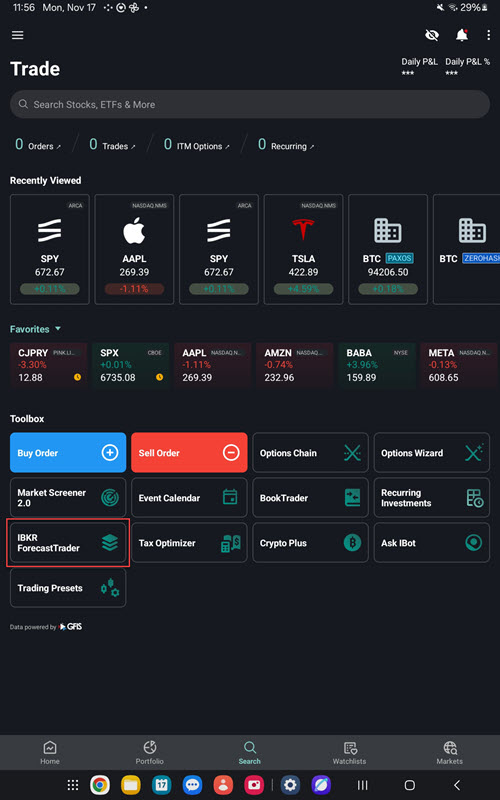
Task: Select the SPX favorites tile
Action: 131,365
